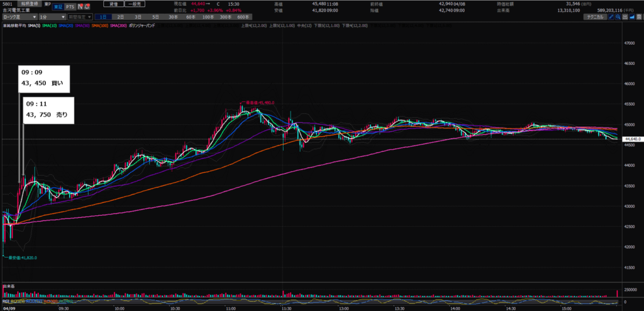The width and height of the screenshot is (644, 311).
Task: Click the alert bell icon
Action: pyautogui.click(x=87, y=6)
